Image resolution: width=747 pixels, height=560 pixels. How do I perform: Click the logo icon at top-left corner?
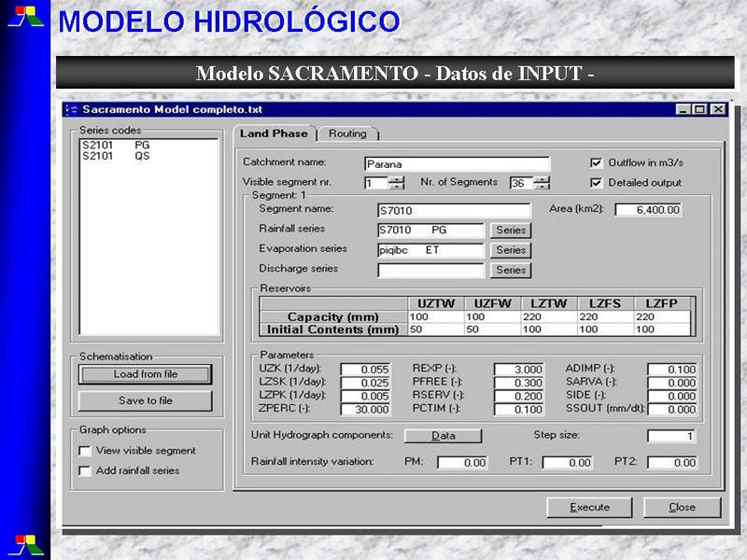[x=25, y=16]
